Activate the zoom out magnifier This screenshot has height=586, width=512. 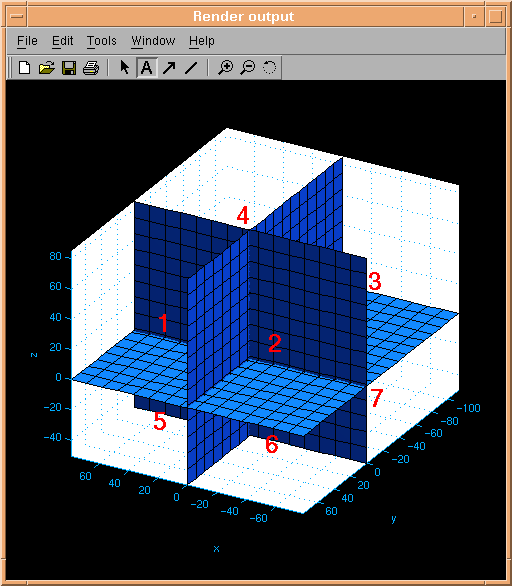pyautogui.click(x=247, y=68)
